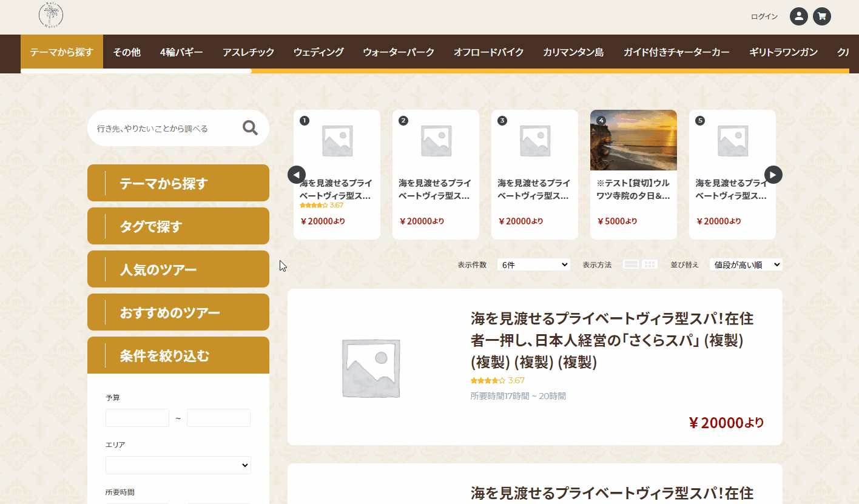859x504 pixels.
Task: Click the carousel previous arrow
Action: [297, 175]
